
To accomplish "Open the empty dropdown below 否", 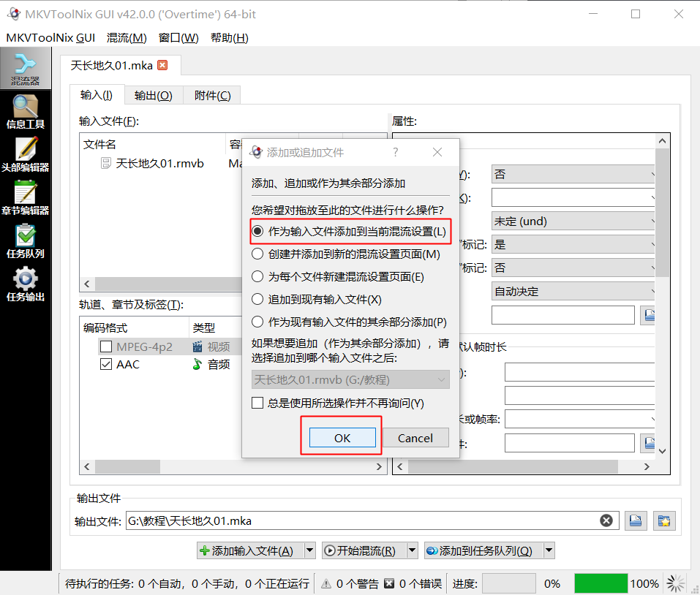I will point(573,197).
